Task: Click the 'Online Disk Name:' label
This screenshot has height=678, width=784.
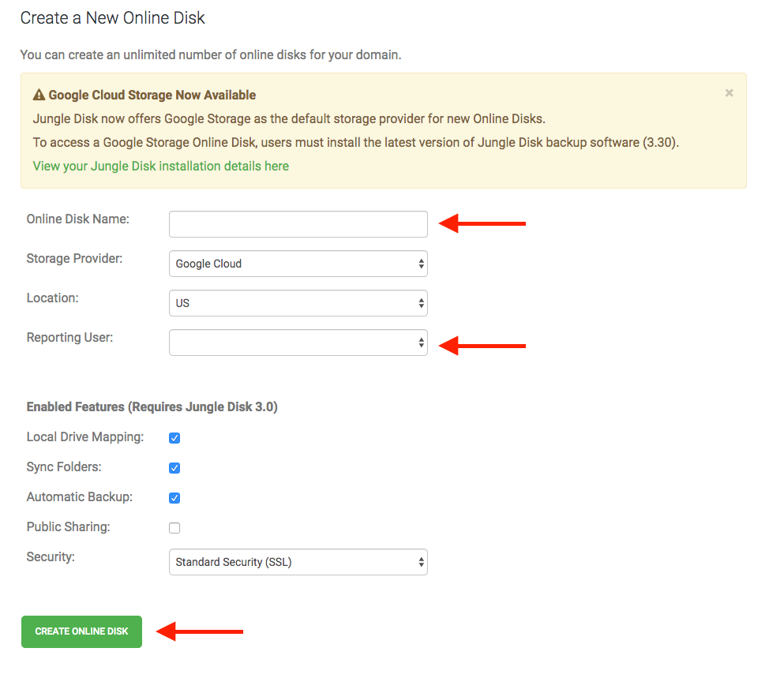Action: pos(78,219)
